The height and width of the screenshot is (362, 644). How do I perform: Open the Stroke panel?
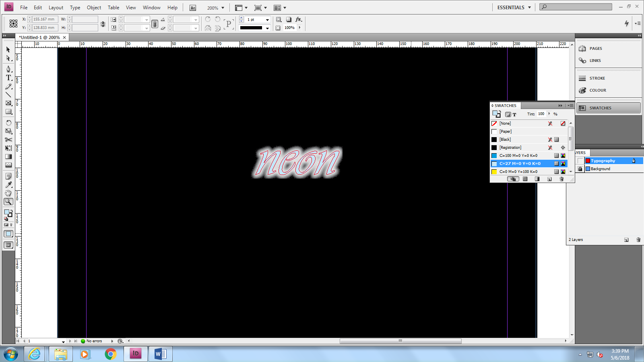[x=597, y=78]
